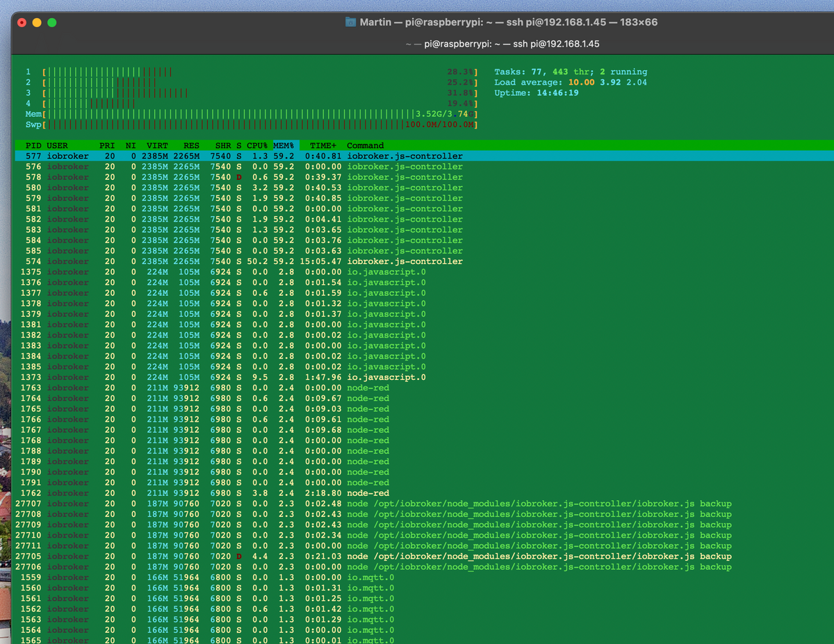Click the VIRT column header
The height and width of the screenshot is (644, 834).
(156, 146)
